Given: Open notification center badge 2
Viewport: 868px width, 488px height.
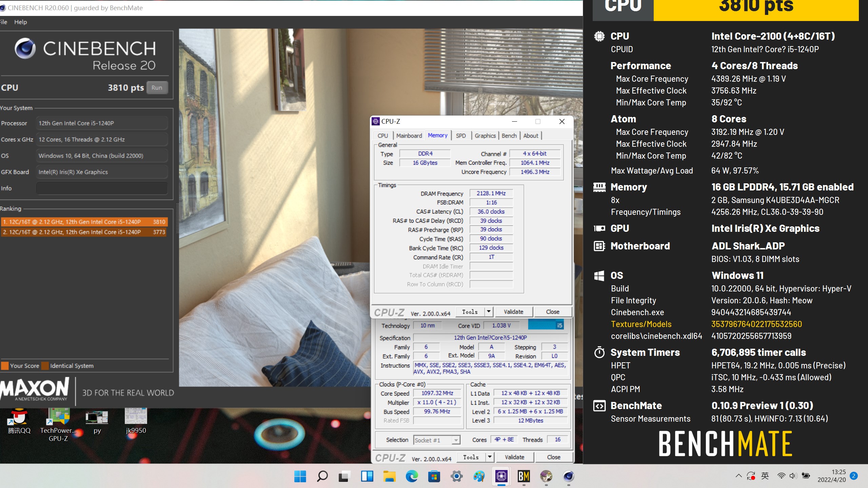Looking at the screenshot, I should [854, 476].
